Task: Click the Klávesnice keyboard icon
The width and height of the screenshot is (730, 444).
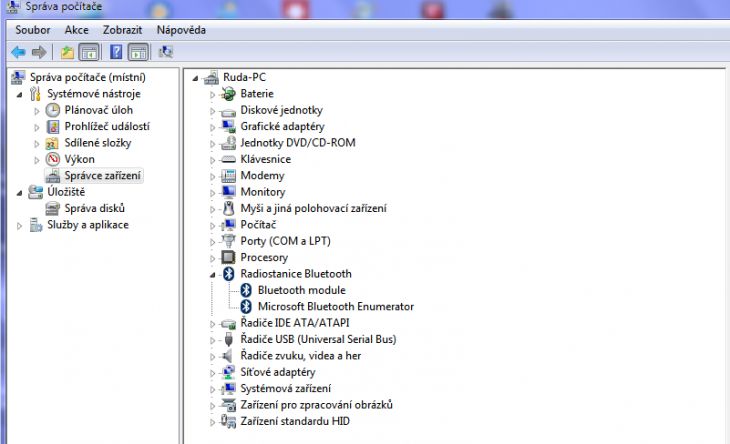Action: coord(228,159)
